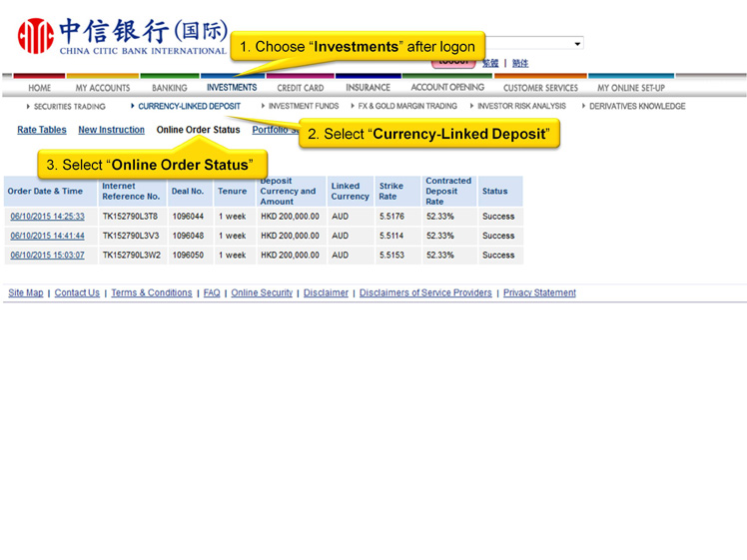Screen dimensions: 747x560
Task: Expand Currency-Linked Deposit submenu
Action: tap(188, 107)
